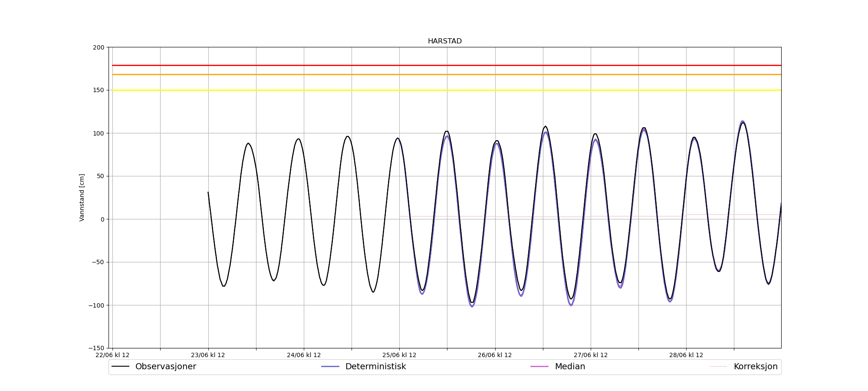868x391 pixels.
Task: Click the 27/06 kl 12 axis label
Action: (x=590, y=355)
